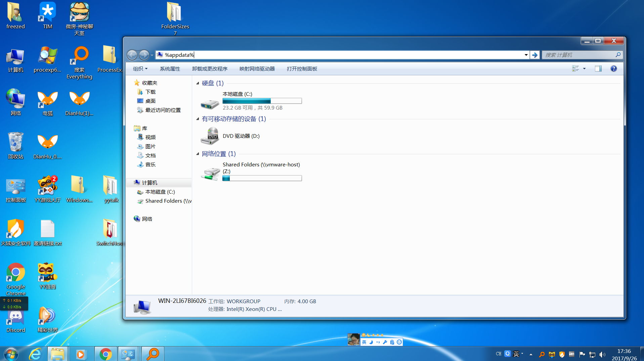This screenshot has width=644, height=361.
Task: Click the volume icon in system tray
Action: click(x=602, y=354)
